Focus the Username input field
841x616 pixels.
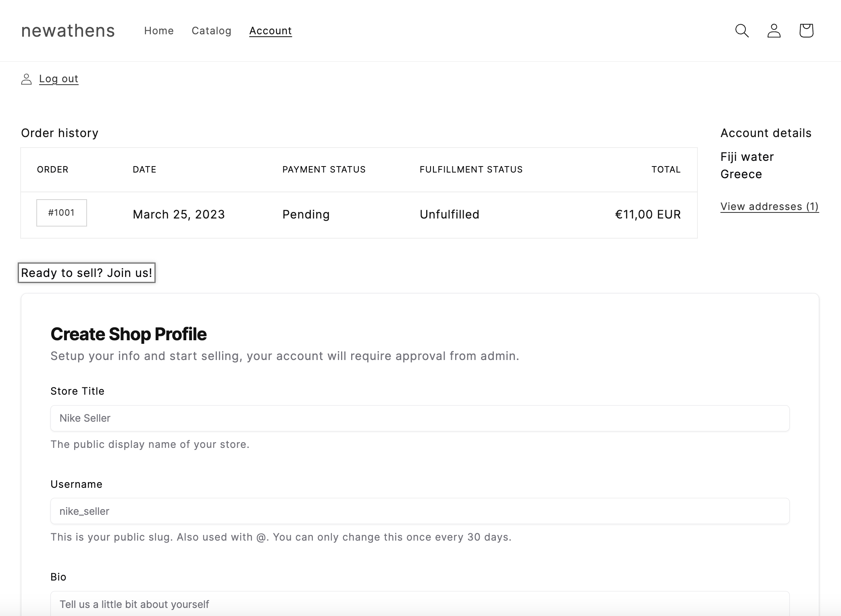click(420, 511)
